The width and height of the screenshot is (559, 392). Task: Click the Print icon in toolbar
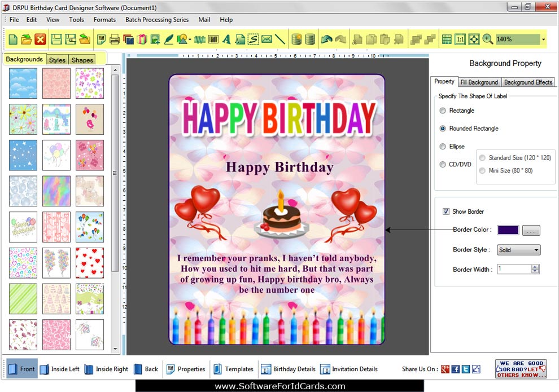115,39
